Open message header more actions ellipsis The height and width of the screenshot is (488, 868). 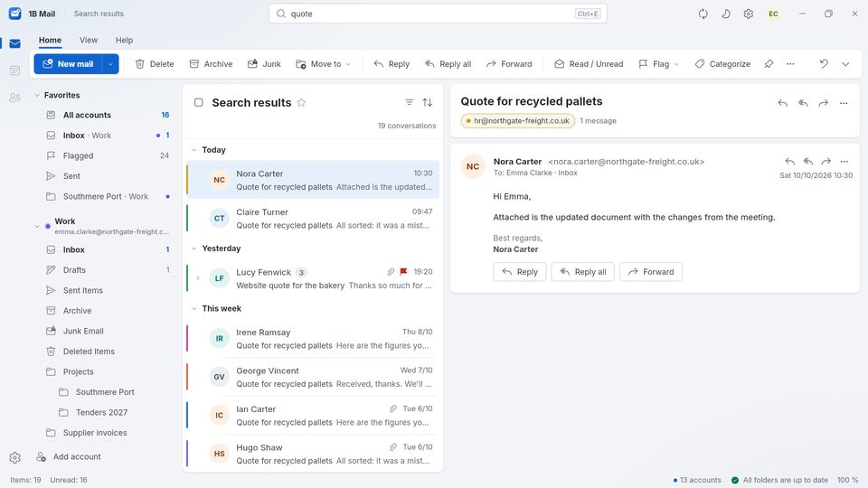pos(844,162)
